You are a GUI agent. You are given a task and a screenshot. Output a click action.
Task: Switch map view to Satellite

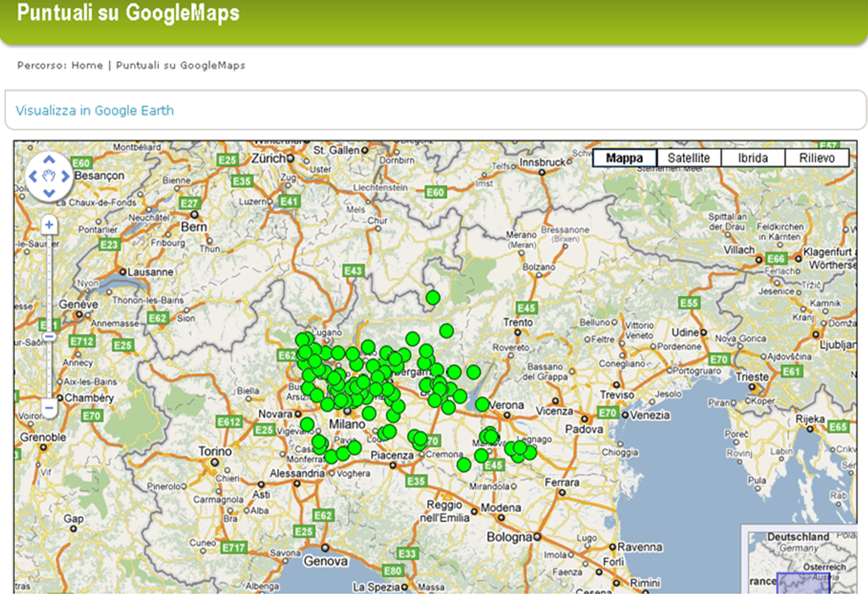point(689,158)
